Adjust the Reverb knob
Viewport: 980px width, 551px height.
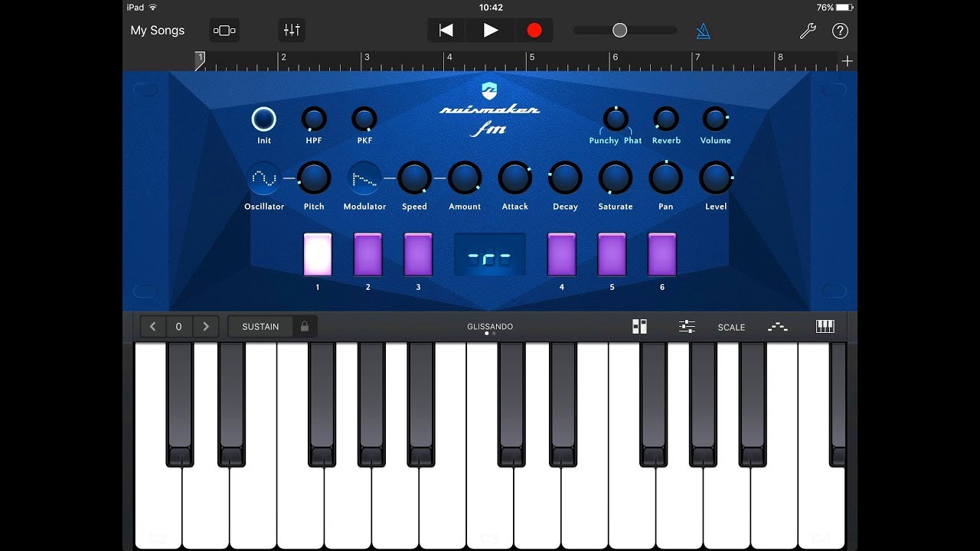(x=666, y=119)
